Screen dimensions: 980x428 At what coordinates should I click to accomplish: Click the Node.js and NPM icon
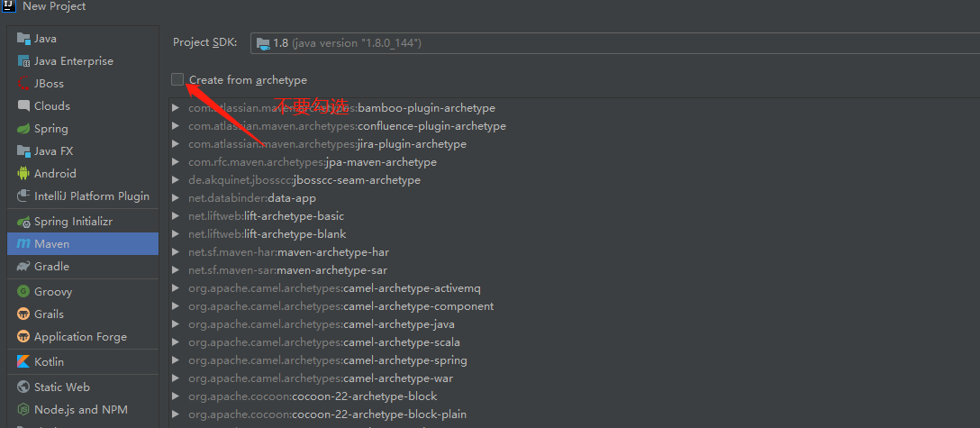(23, 410)
